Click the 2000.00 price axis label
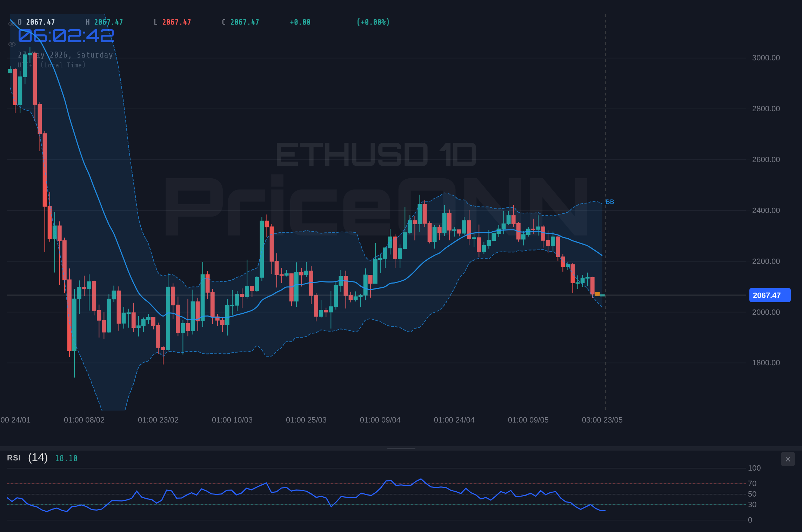This screenshot has width=802, height=532. point(766,312)
